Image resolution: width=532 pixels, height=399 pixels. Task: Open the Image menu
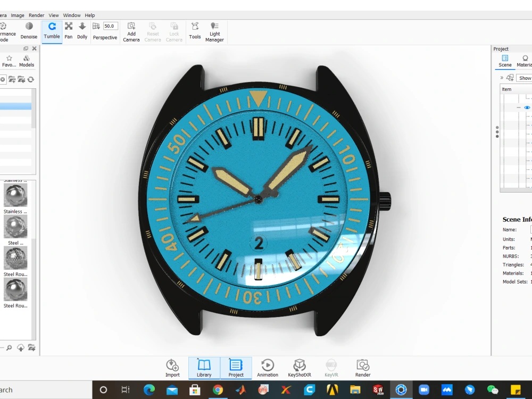point(18,15)
